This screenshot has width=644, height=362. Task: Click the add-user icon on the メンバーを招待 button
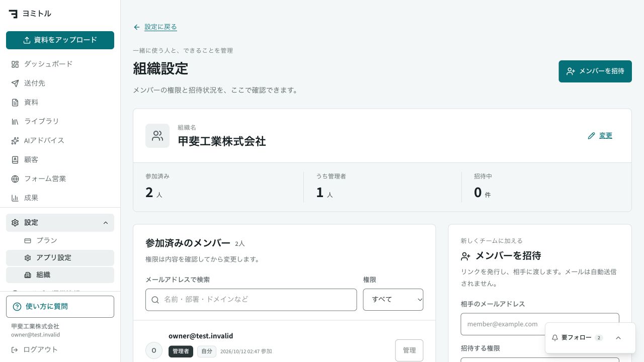point(571,71)
